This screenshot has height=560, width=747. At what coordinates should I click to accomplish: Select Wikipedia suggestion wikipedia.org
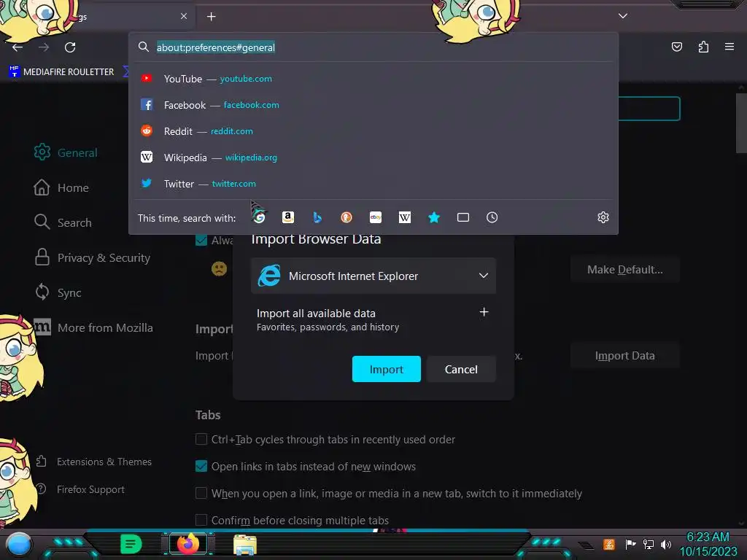tap(373, 157)
